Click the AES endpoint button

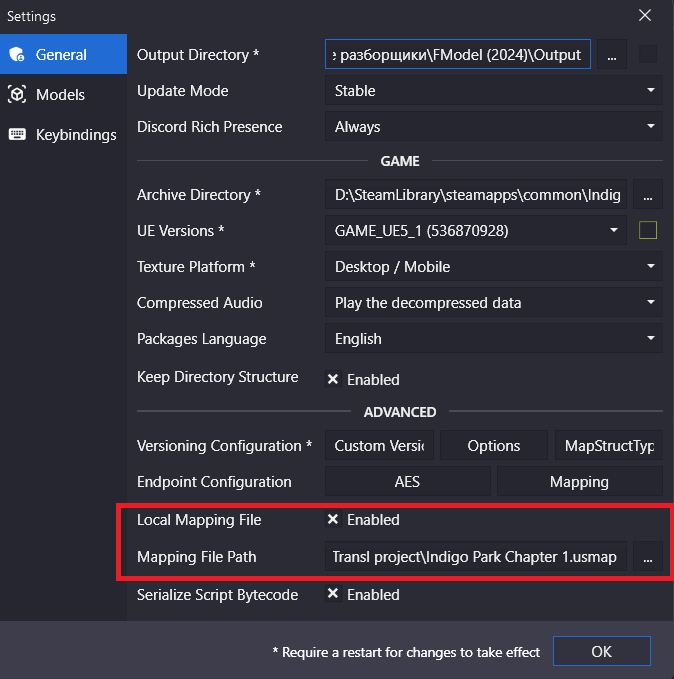pyautogui.click(x=407, y=482)
